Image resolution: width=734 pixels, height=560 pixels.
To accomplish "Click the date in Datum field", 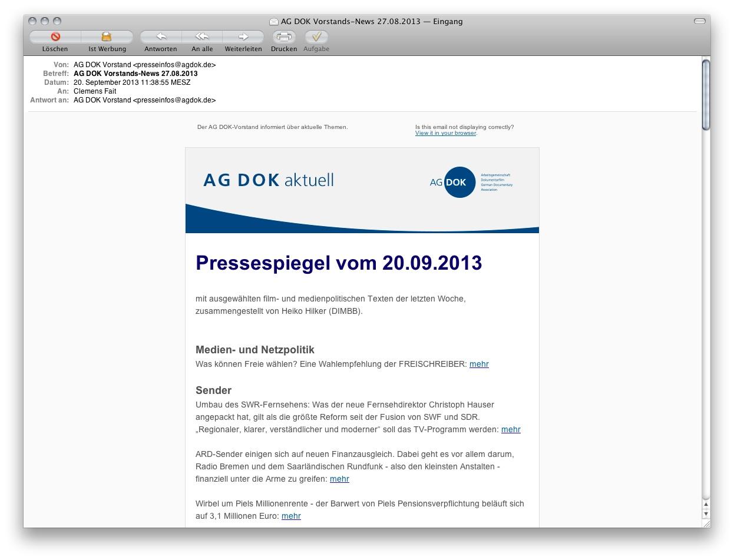I will click(x=132, y=82).
